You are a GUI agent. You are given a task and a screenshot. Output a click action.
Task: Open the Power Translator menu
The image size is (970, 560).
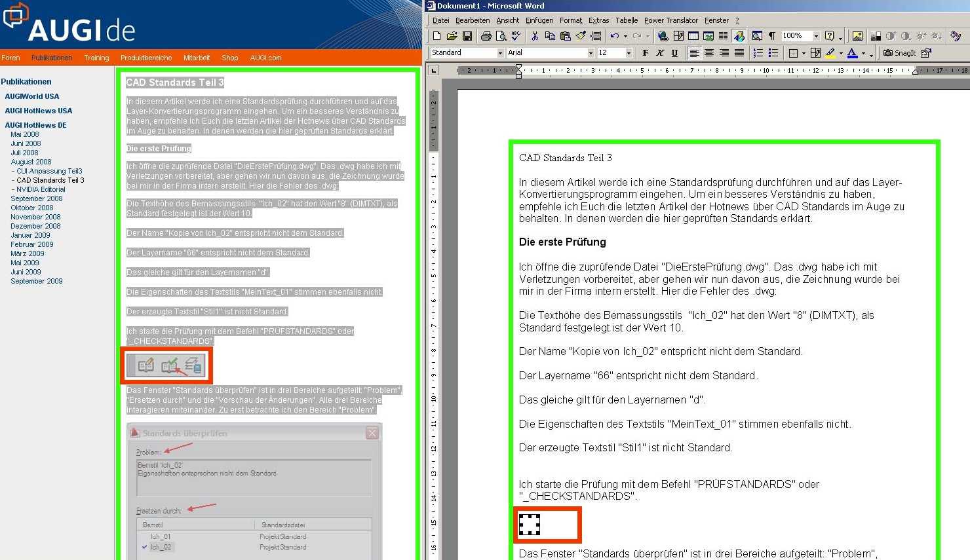coord(671,20)
